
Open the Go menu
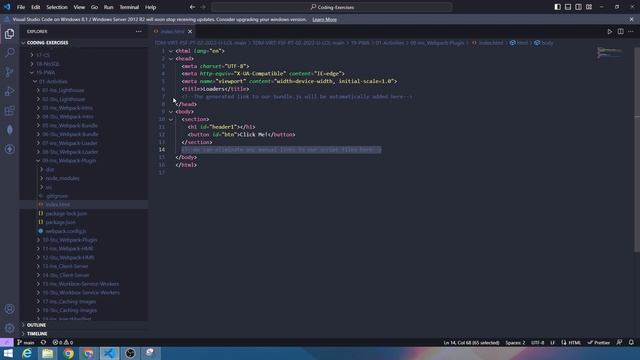coord(94,7)
